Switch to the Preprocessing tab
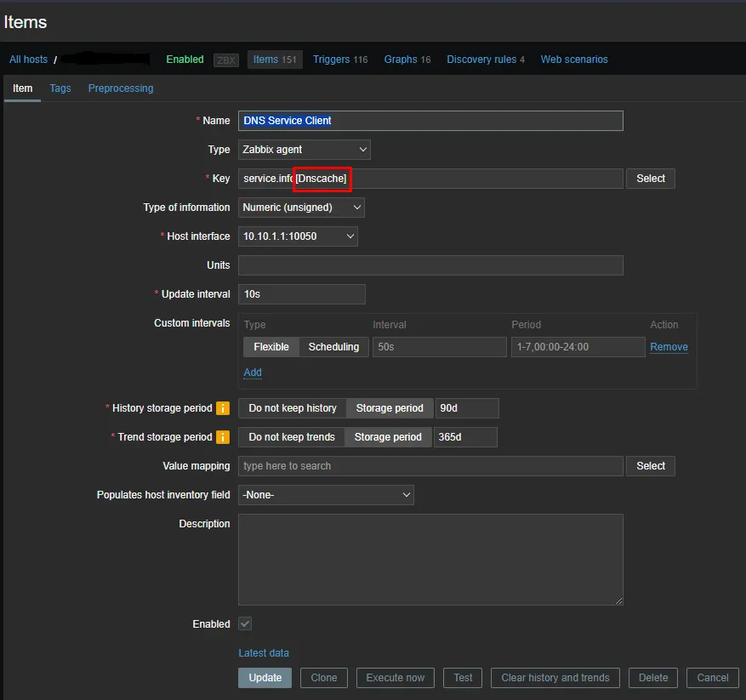The image size is (746, 700). 121,88
